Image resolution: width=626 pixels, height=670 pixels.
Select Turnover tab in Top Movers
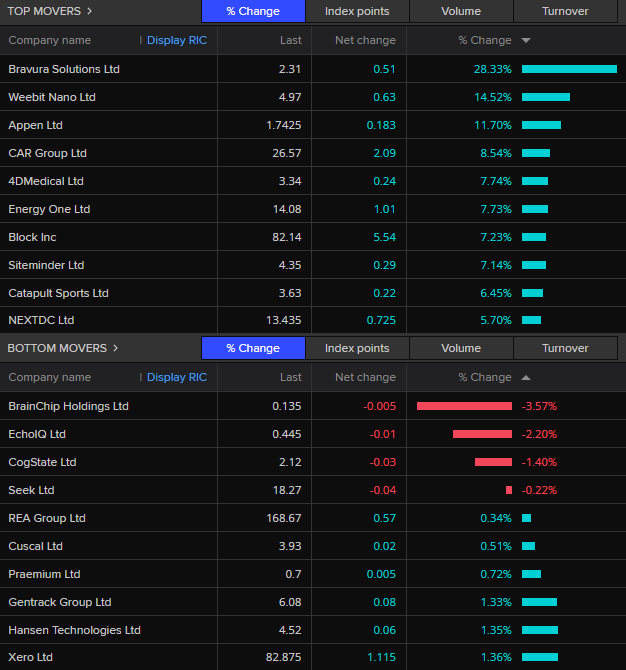tap(565, 12)
